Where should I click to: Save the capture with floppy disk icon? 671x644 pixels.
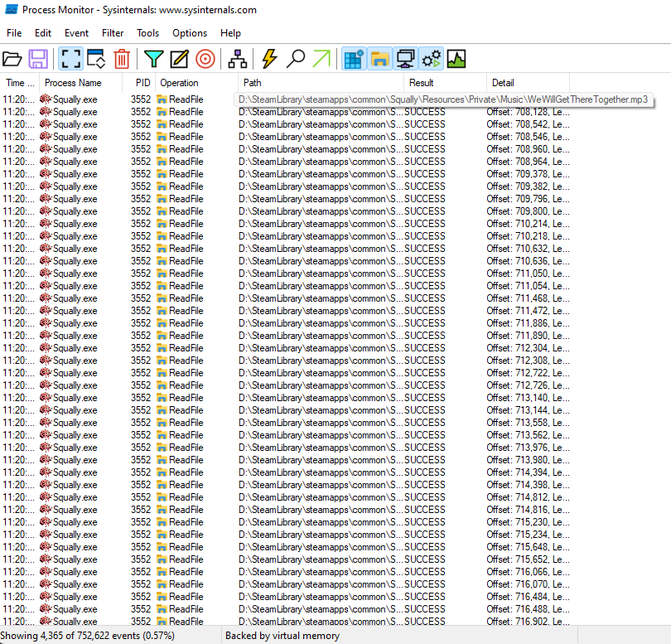coord(37,59)
